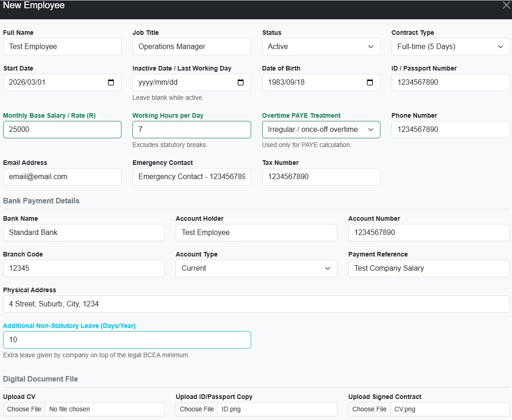This screenshot has height=420, width=512.
Task: Click the ID / Passport Number field
Action: 451,82
